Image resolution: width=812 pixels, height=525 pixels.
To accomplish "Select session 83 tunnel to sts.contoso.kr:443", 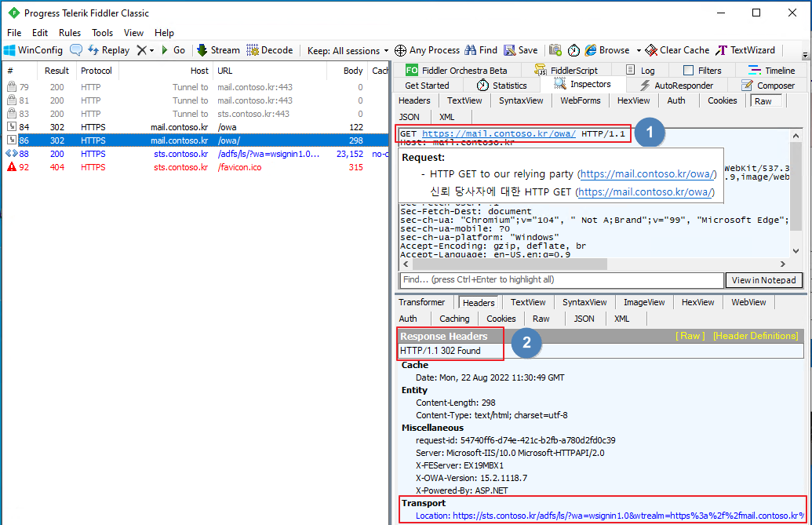I will pos(196,113).
